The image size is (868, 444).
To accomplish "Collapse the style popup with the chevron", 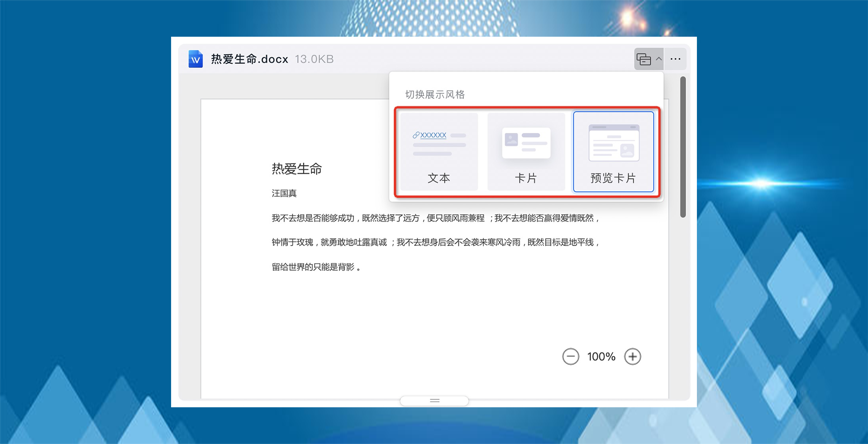I will click(x=659, y=58).
